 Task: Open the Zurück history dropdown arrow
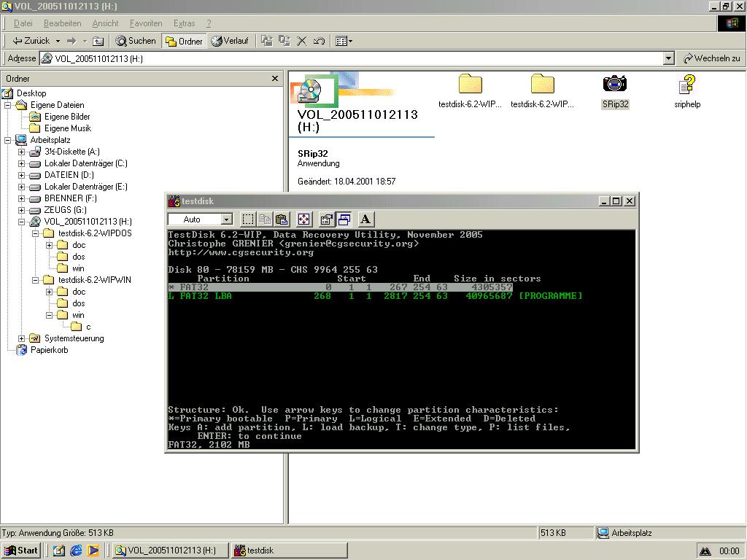click(58, 41)
